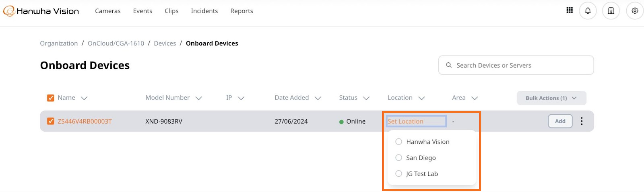644x192 pixels.
Task: Sort by the Model Number column chevron
Action: pos(198,98)
